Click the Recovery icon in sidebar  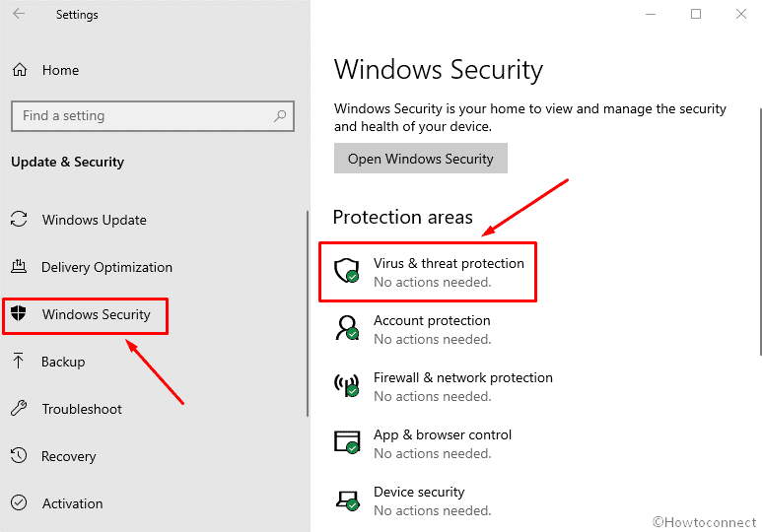pyautogui.click(x=19, y=456)
